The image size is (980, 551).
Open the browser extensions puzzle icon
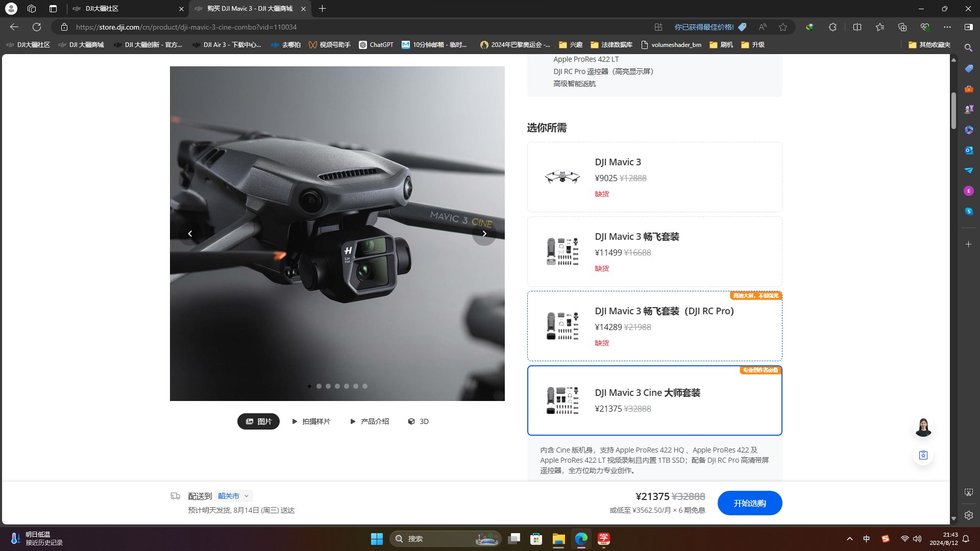832,27
